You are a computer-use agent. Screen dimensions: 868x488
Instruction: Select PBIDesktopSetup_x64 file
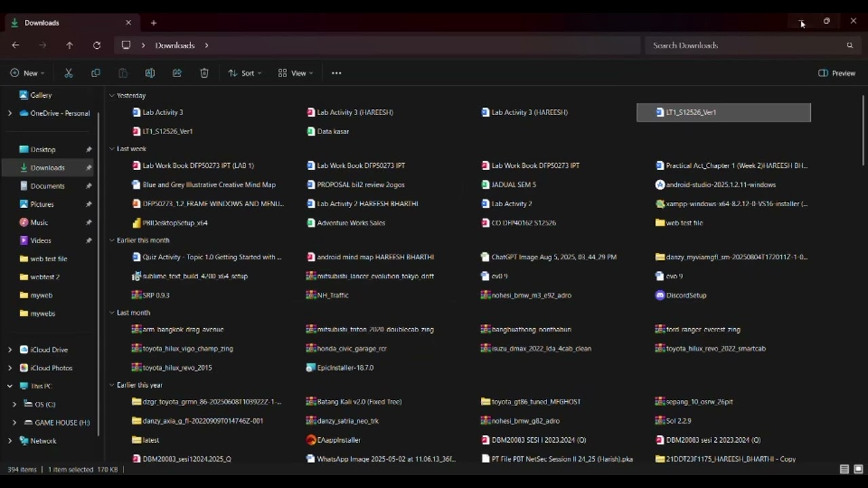click(170, 223)
